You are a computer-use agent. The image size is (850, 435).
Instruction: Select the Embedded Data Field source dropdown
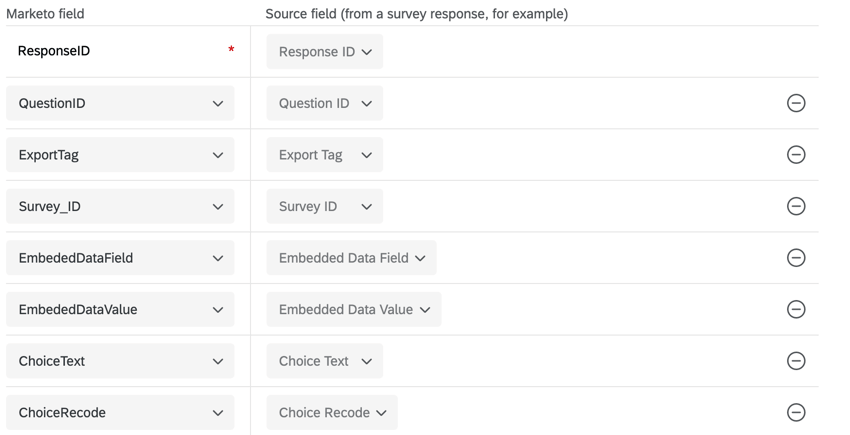[351, 258]
